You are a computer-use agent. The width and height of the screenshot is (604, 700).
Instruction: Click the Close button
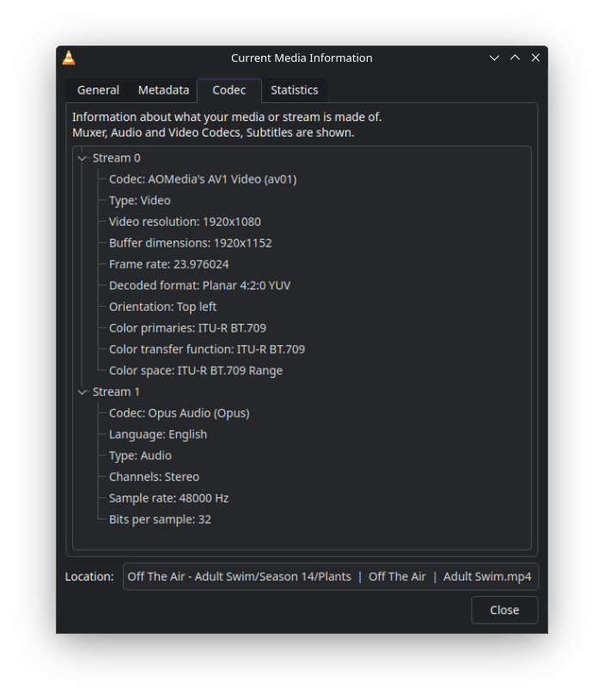pos(504,610)
